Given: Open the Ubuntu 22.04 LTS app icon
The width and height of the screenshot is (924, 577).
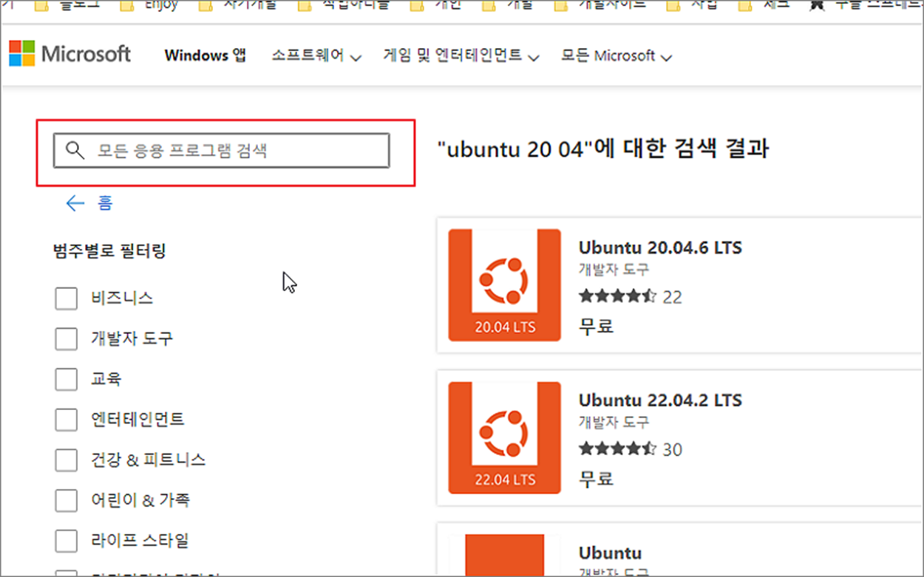Looking at the screenshot, I should (505, 438).
